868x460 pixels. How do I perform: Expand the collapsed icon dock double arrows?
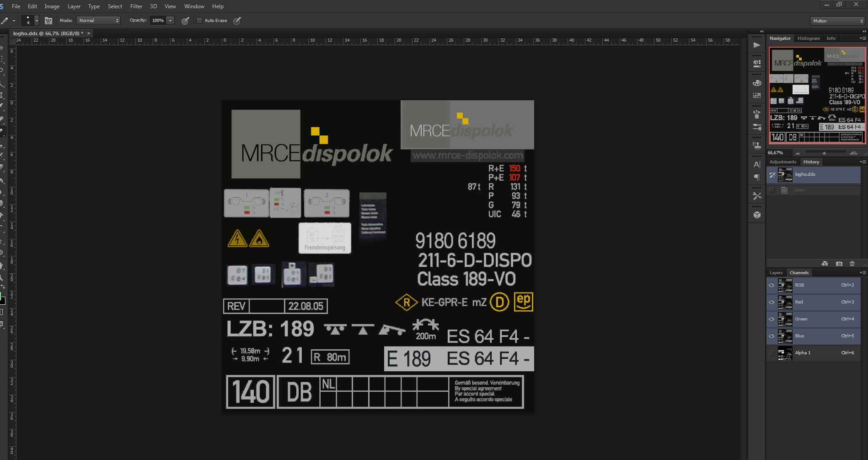761,31
